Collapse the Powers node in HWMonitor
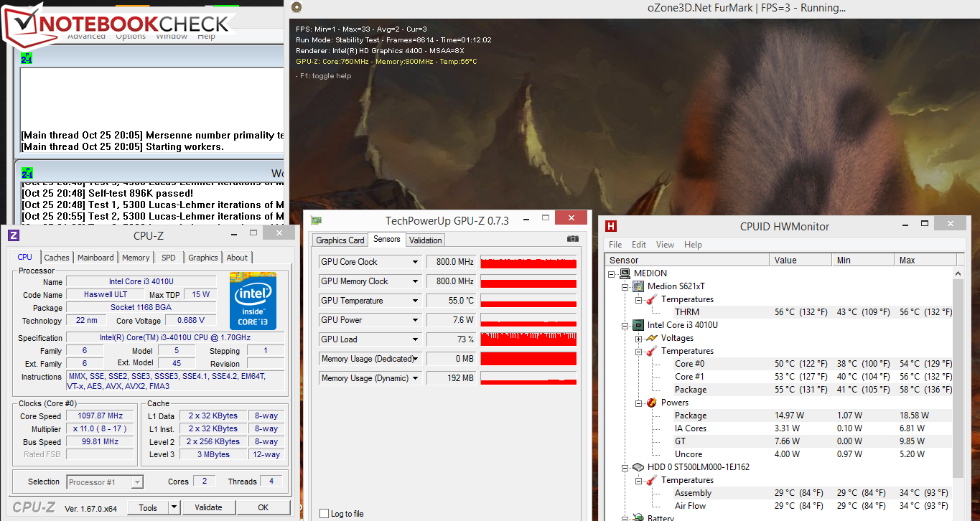 click(x=638, y=403)
